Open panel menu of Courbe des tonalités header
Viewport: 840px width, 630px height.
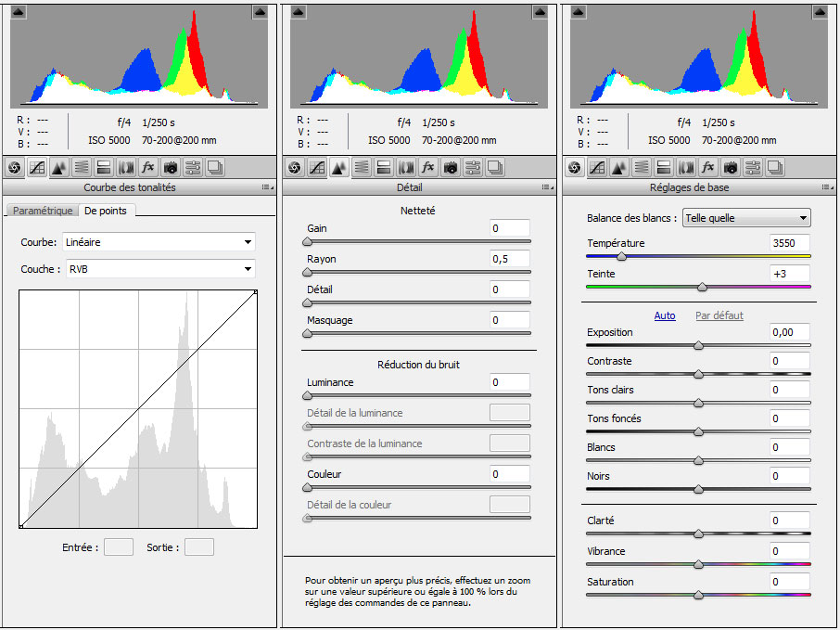(x=267, y=187)
